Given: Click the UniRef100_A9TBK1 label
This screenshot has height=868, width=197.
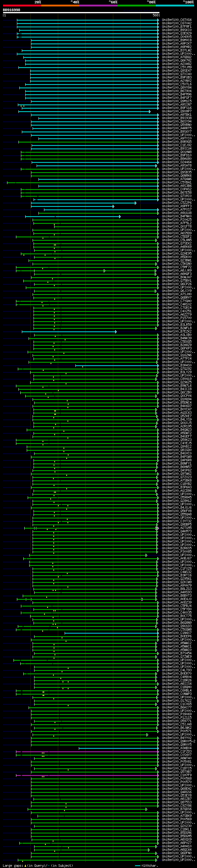Looking at the screenshot, I should (177, 115).
